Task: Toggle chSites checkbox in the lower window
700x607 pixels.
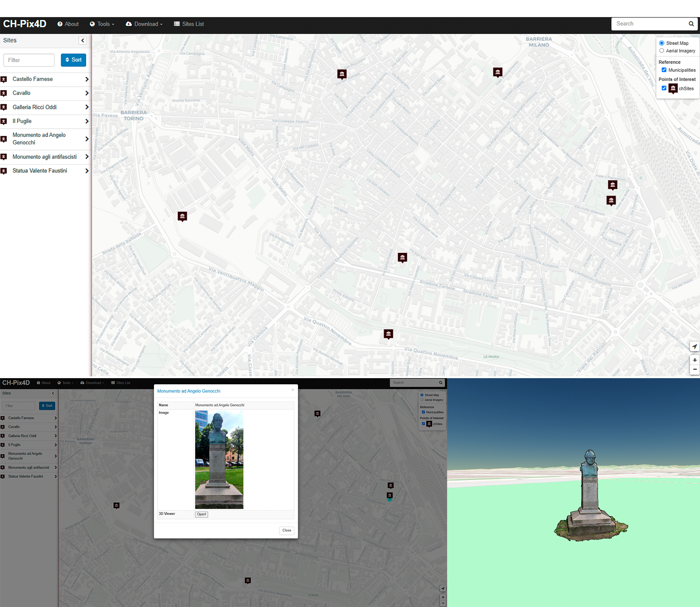Action: pos(423,424)
